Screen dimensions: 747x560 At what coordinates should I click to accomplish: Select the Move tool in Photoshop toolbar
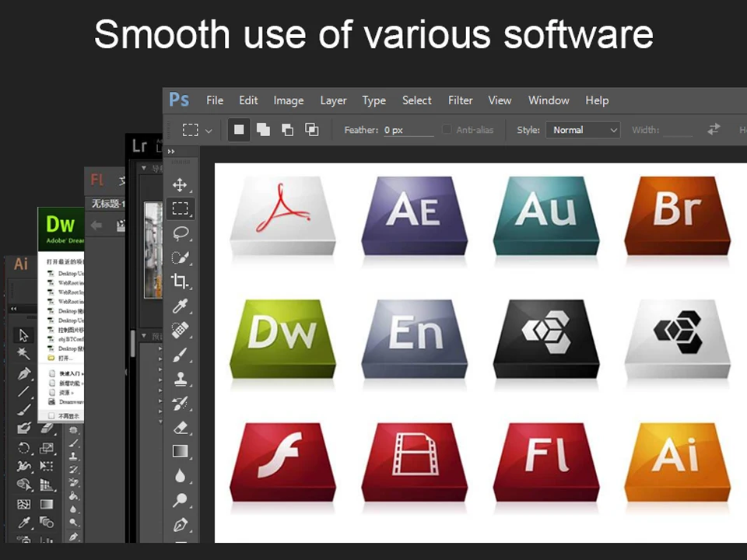[x=180, y=185]
